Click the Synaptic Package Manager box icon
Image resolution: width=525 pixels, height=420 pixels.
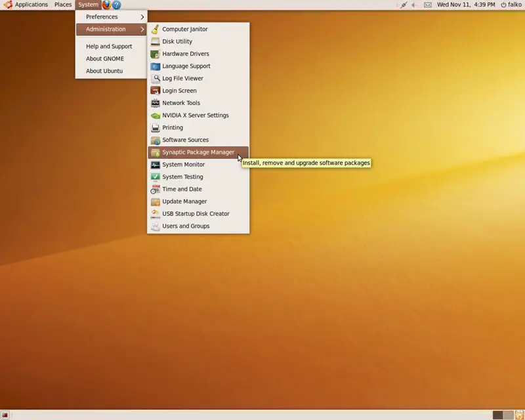tap(155, 152)
